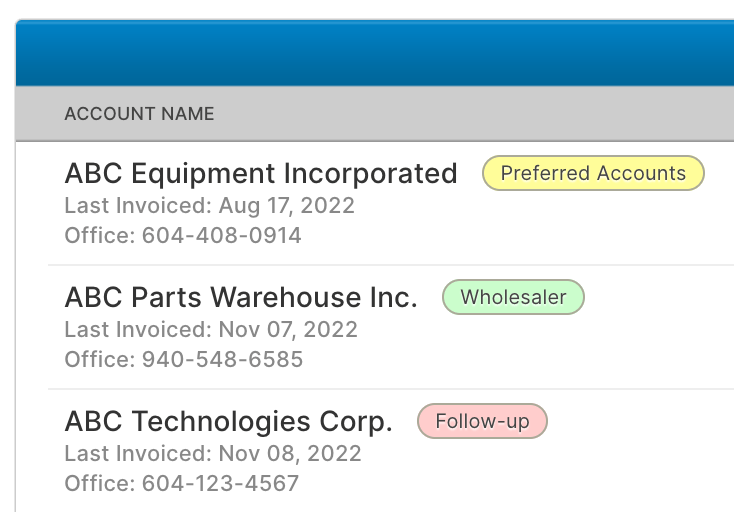Click the blue window title bar
The height and width of the screenshot is (512, 734).
[375, 54]
